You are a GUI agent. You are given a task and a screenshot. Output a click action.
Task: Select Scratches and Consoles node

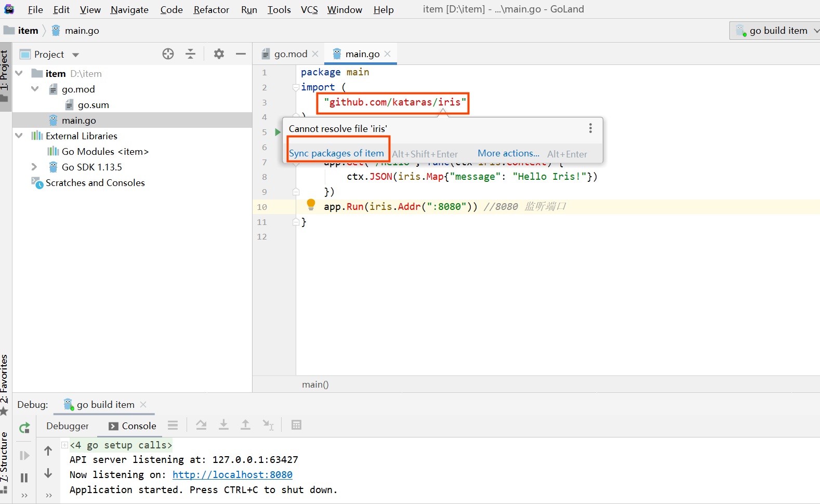(95, 182)
